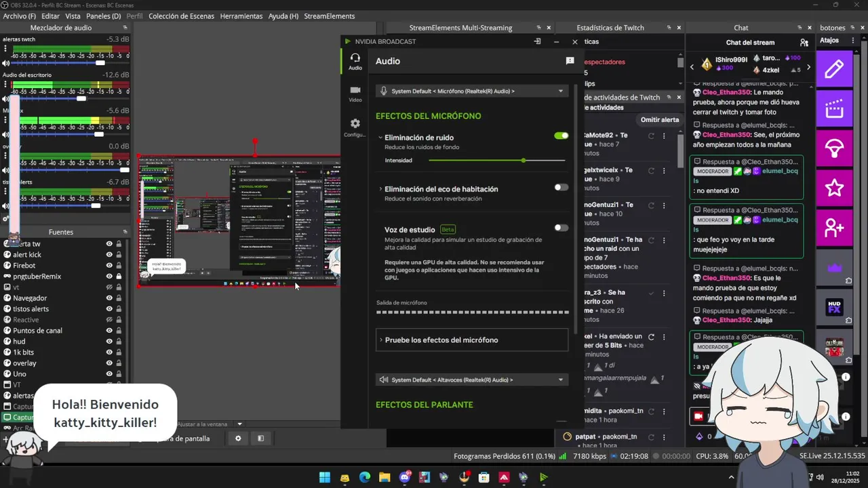Image resolution: width=868 pixels, height=488 pixels.
Task: Open the Vista menu
Action: coord(73,16)
